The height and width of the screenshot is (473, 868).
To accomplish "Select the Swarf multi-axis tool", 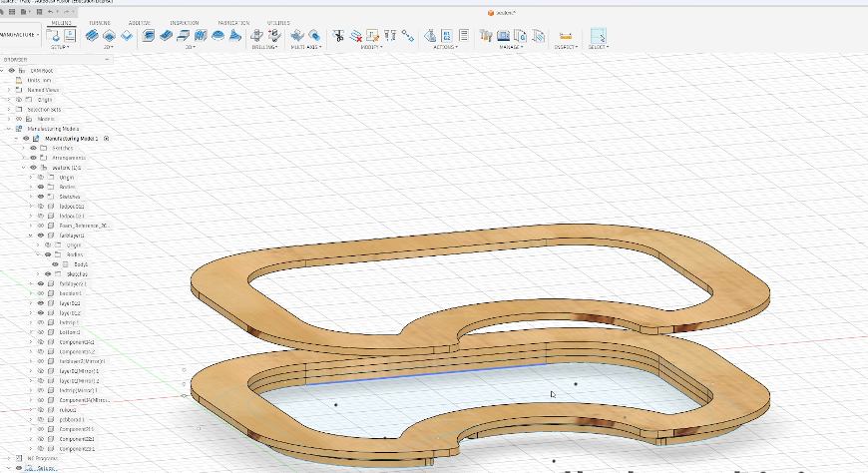I will point(297,36).
